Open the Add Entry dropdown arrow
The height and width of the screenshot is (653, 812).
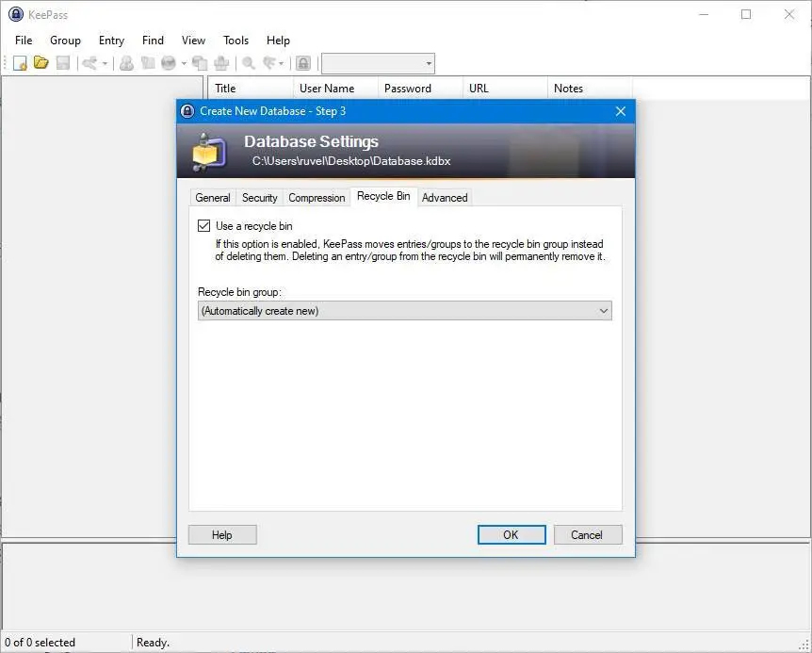pos(105,64)
